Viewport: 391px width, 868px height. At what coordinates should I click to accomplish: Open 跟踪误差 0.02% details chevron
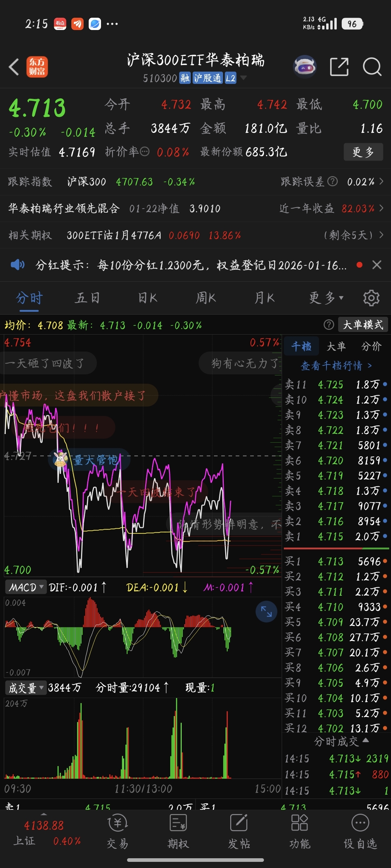(381, 181)
